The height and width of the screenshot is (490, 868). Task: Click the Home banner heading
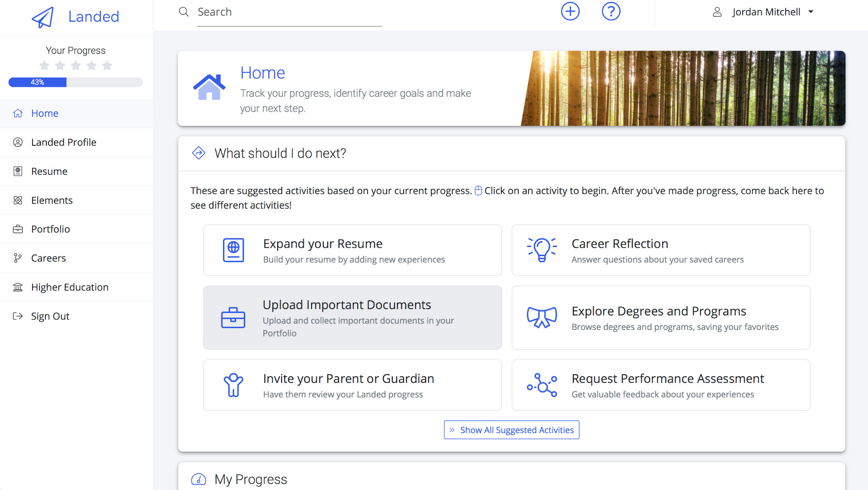[x=263, y=73]
